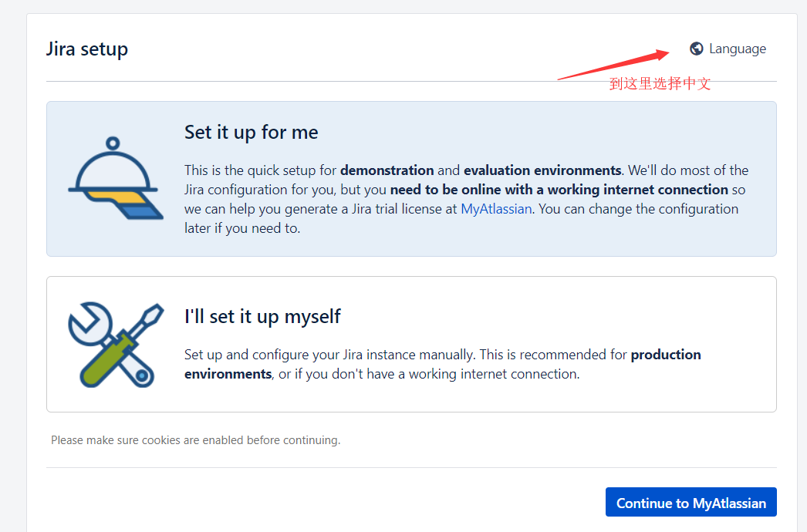
Task: Click the bold 'demonstration' word
Action: tap(387, 170)
